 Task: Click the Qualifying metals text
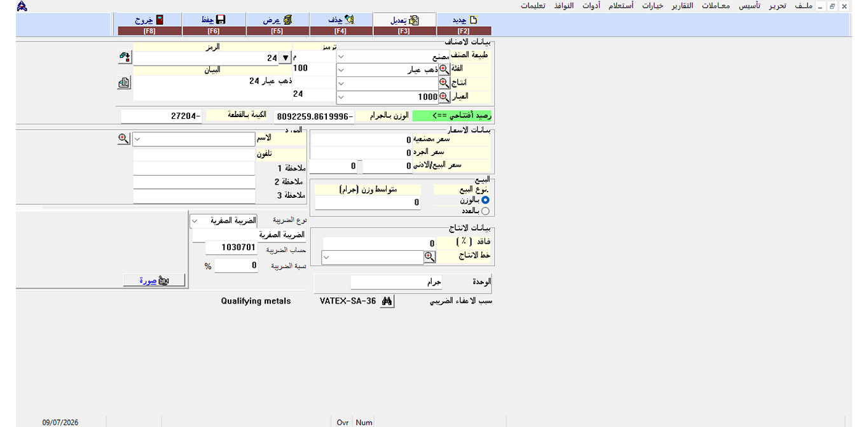(x=256, y=302)
